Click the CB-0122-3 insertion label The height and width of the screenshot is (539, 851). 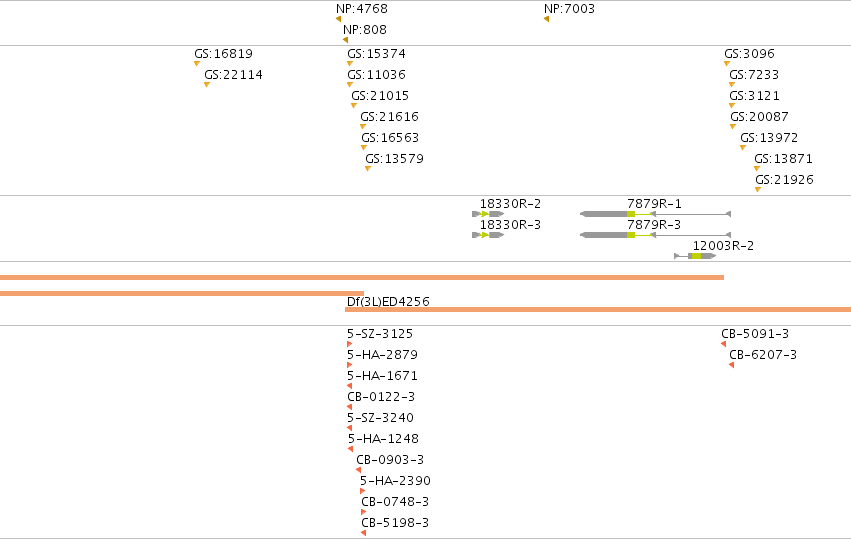381,397
